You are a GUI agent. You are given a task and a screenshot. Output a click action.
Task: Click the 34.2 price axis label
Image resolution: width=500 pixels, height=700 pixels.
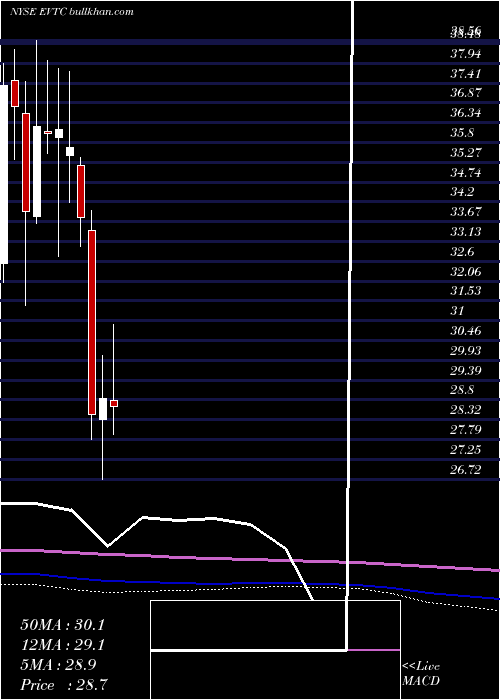pyautogui.click(x=462, y=192)
